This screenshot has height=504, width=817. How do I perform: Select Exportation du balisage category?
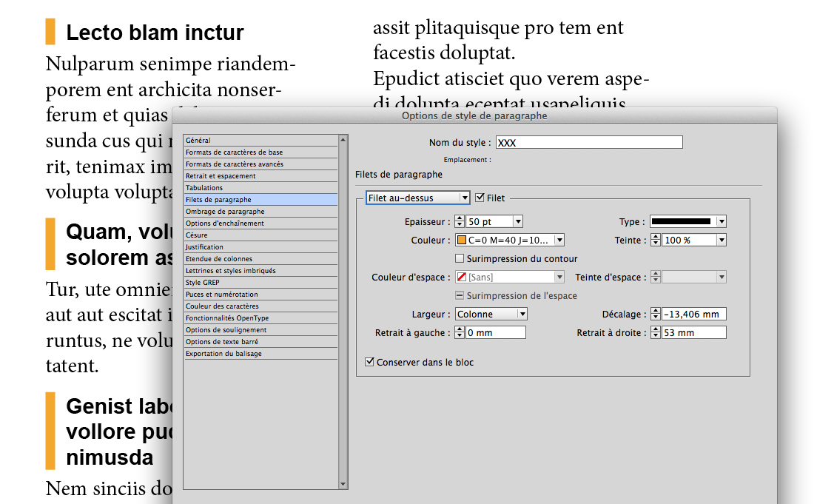[x=260, y=353]
